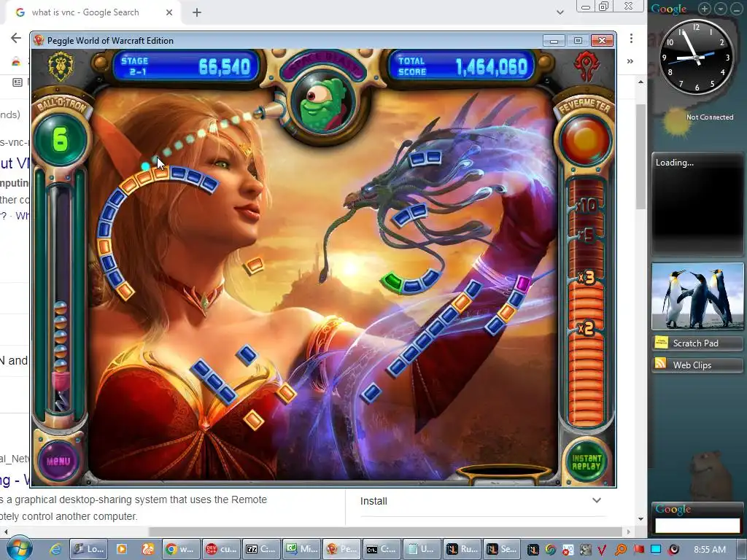The height and width of the screenshot is (560, 747).
Task: Click the x2 marker on the Fevermeter
Action: pos(586,328)
